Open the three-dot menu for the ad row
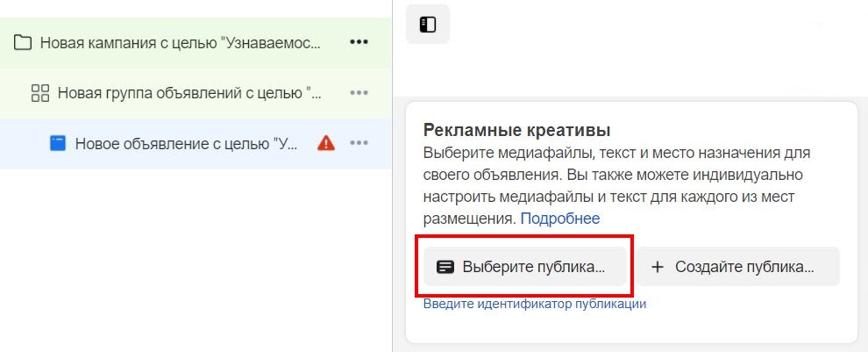 click(359, 143)
